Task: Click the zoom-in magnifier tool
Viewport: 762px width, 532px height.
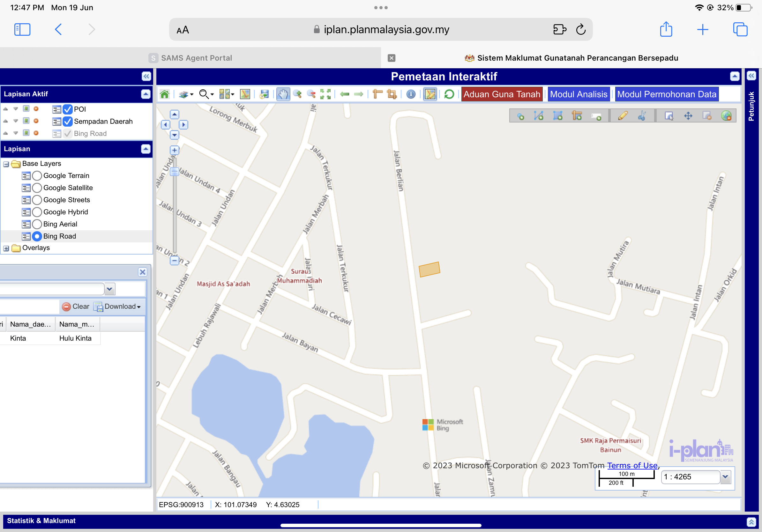Action: click(x=297, y=94)
